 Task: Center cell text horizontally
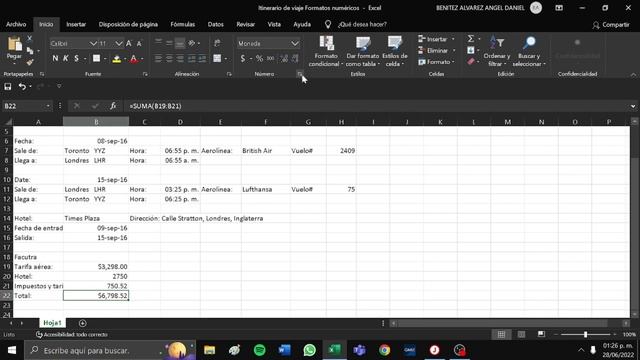tap(169, 59)
